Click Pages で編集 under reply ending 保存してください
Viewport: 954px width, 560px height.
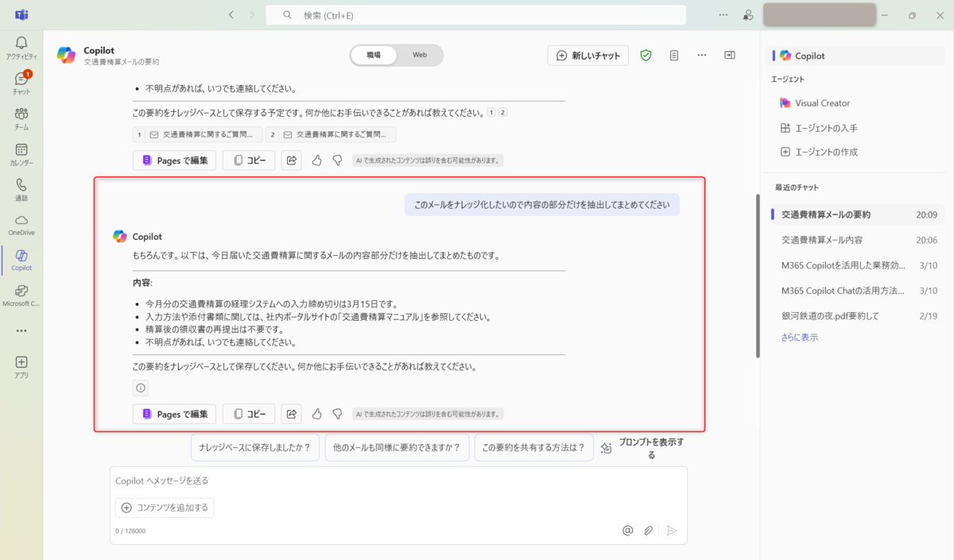click(x=174, y=414)
